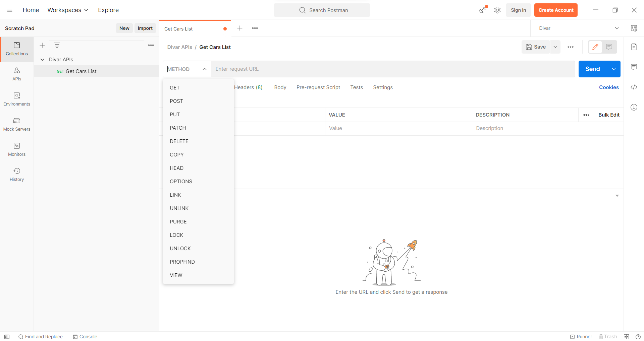The height and width of the screenshot is (341, 644).
Task: Switch to the Headers (8) tab
Action: pos(248,87)
